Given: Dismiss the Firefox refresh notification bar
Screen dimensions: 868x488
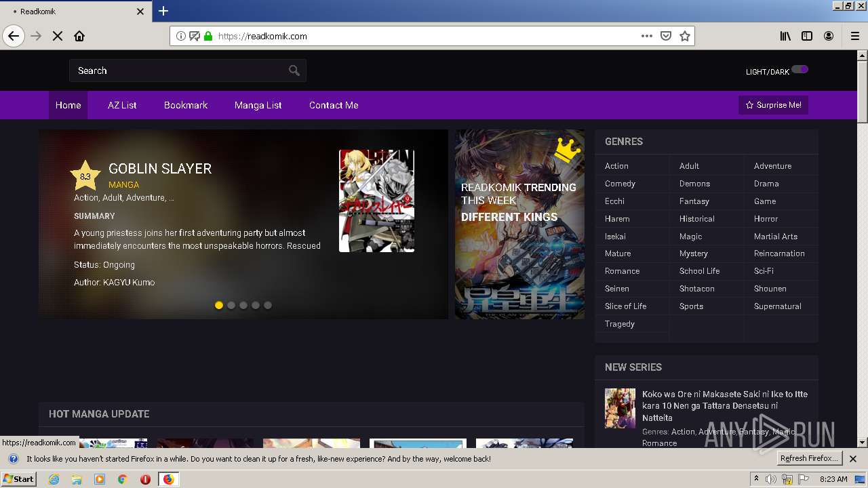Looking at the screenshot, I should pyautogui.click(x=853, y=459).
